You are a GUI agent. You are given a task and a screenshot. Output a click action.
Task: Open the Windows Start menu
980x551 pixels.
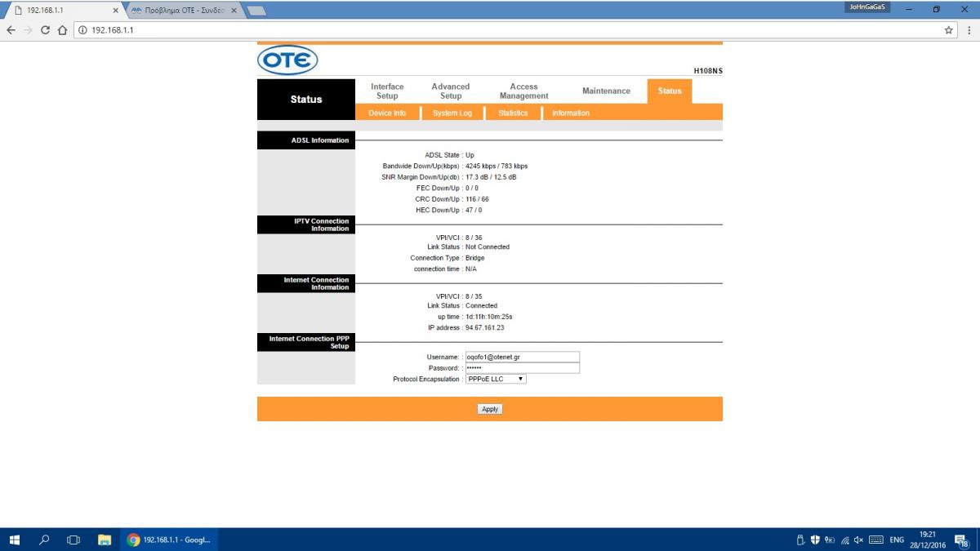14,540
